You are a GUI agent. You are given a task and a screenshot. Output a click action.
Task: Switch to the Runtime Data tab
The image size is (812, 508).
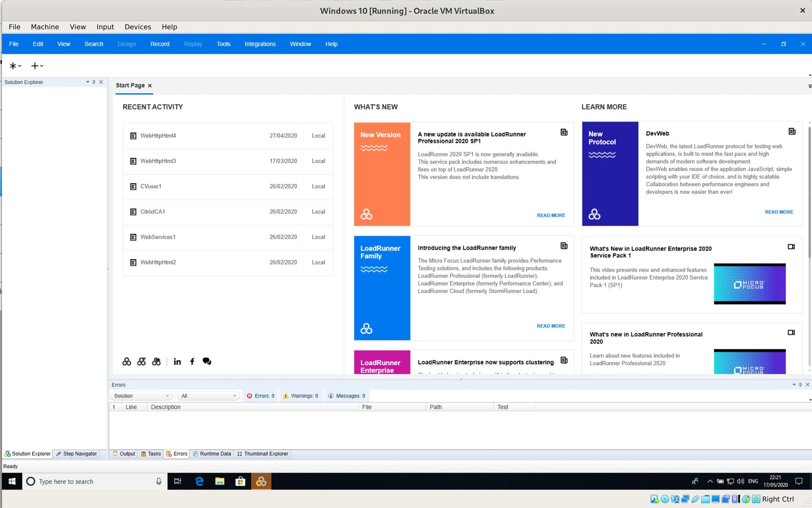[212, 453]
